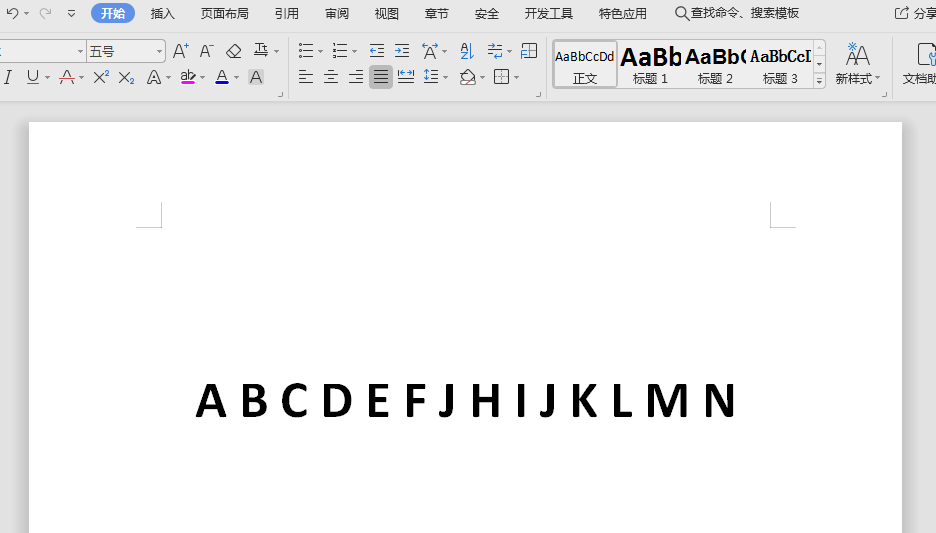This screenshot has width=936, height=533.
Task: Toggle superscript X² formatting
Action: pyautogui.click(x=101, y=77)
